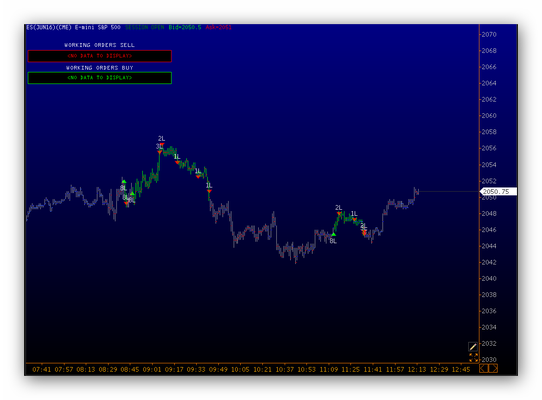542x400 pixels.
Task: Click the 12:29 time axis label
Action: pos(439,370)
